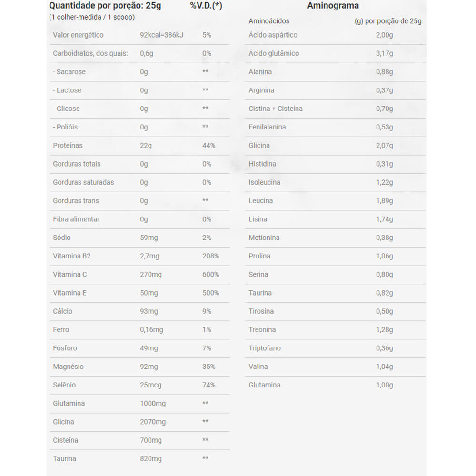Image resolution: width=476 pixels, height=476 pixels.
Task: Click the 'Ácido glutâmico' amino acid label
Action: (x=274, y=53)
